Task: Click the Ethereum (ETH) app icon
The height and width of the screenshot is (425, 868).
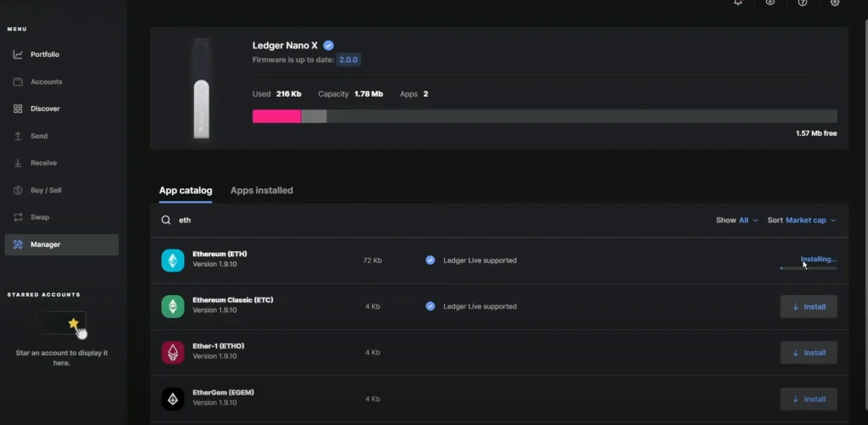Action: pos(173,260)
